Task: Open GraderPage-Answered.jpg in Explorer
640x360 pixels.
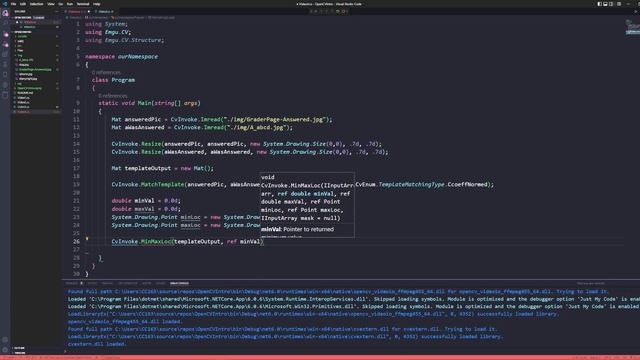Action: click(35, 69)
